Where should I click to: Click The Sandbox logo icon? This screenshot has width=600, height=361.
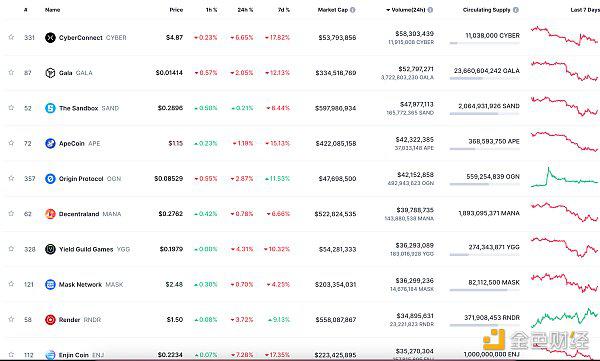[50, 108]
